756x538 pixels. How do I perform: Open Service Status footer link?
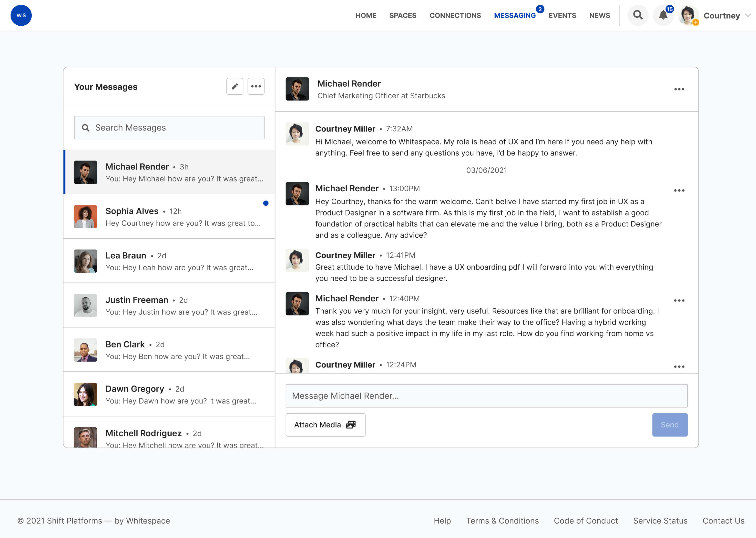(660, 520)
